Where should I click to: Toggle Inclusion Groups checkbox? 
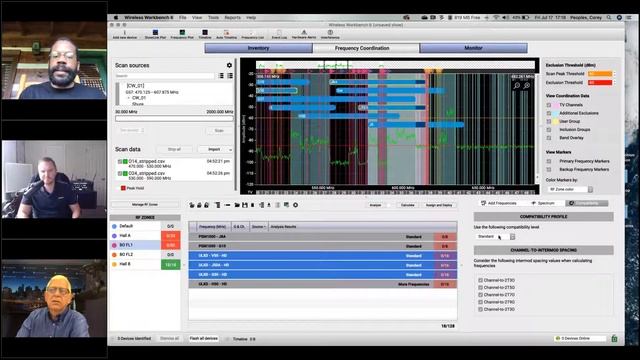pyautogui.click(x=549, y=129)
